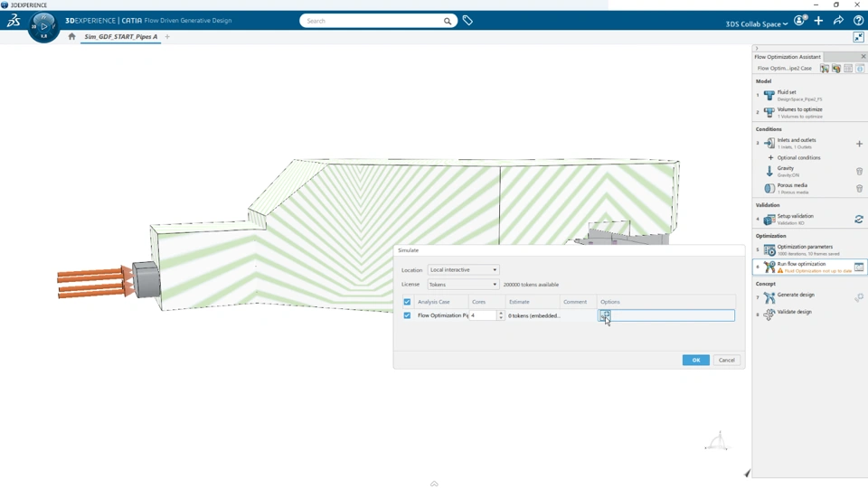
Task: Click the gear icon beside Generate design
Action: [x=859, y=298]
